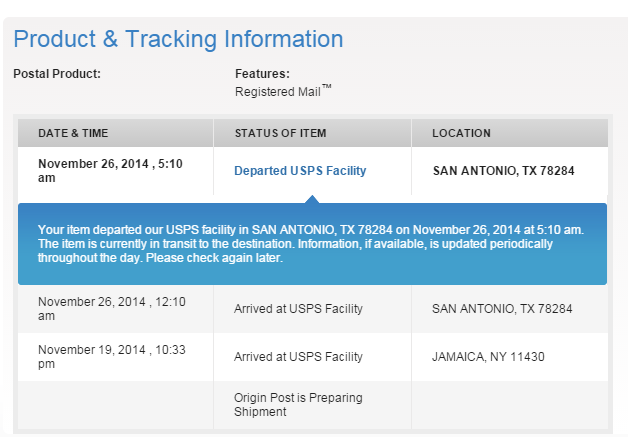Click Arrived at USPS Facility for Jamaica row
Viewport: 628px width, 437px height.
coord(298,357)
